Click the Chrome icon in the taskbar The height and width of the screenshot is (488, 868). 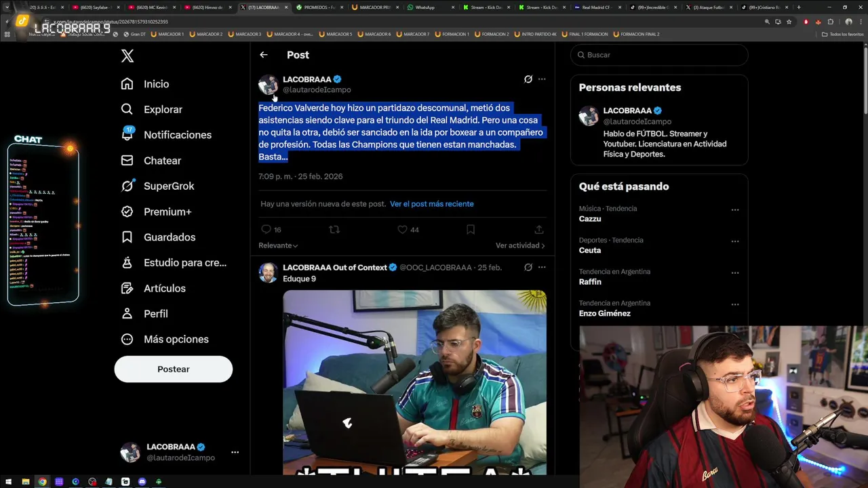42,482
